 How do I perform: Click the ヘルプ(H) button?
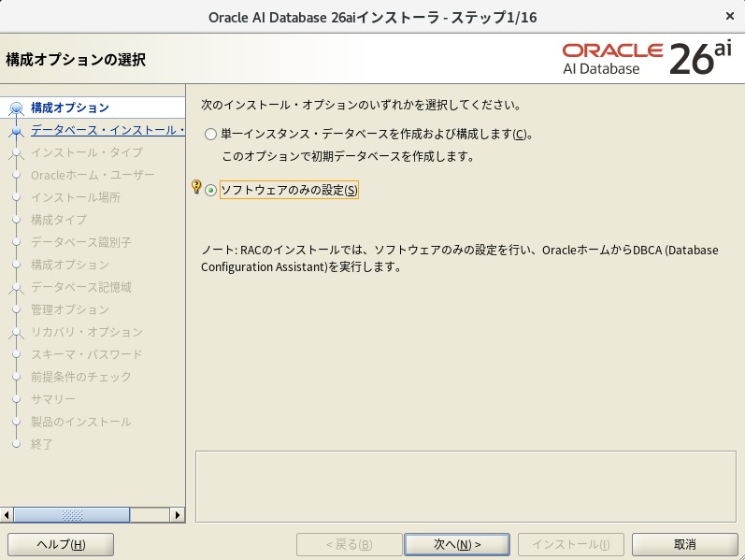pyautogui.click(x=61, y=544)
